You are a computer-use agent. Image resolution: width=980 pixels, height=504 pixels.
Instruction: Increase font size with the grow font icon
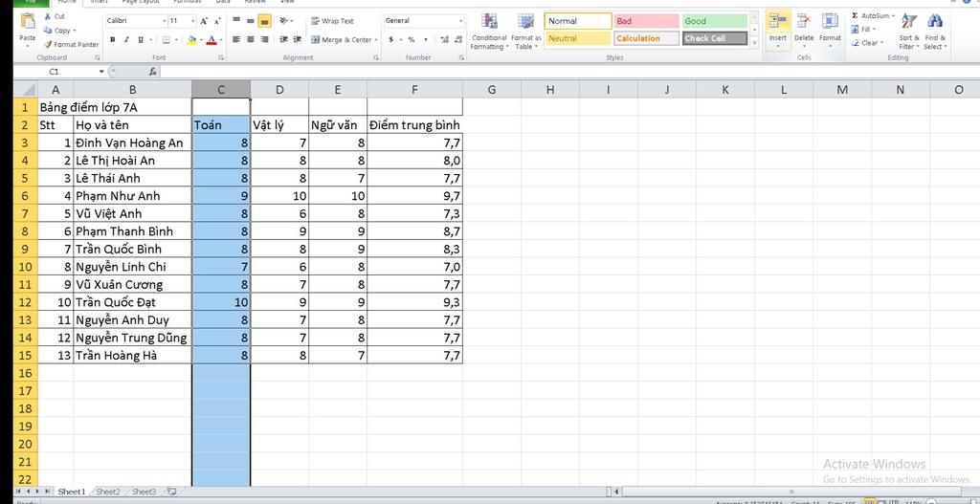(x=204, y=21)
